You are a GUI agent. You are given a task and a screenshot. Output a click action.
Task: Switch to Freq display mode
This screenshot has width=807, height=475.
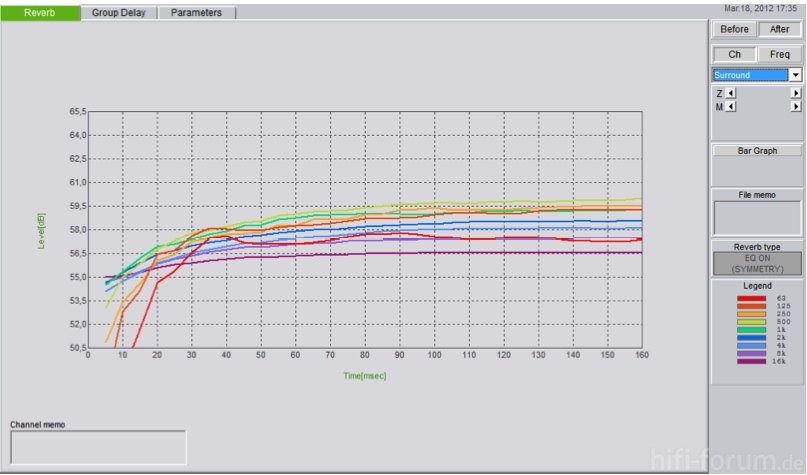780,54
